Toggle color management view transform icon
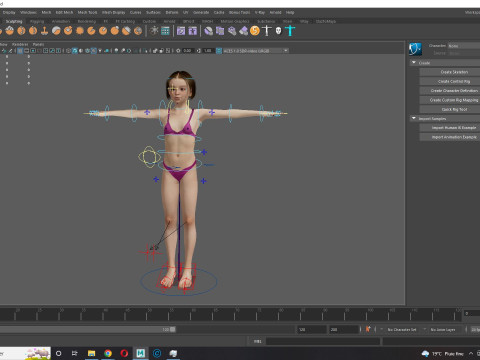Screen dimensions: 480x360 [x=219, y=51]
